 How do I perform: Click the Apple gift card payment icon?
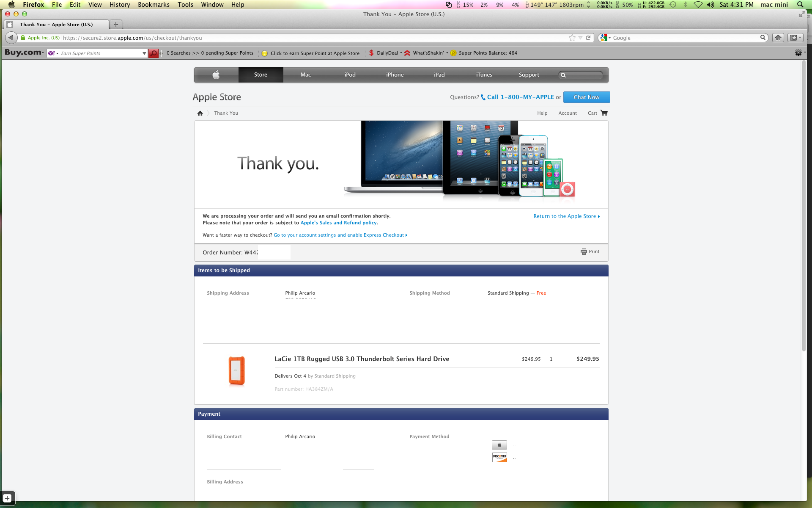(x=499, y=445)
